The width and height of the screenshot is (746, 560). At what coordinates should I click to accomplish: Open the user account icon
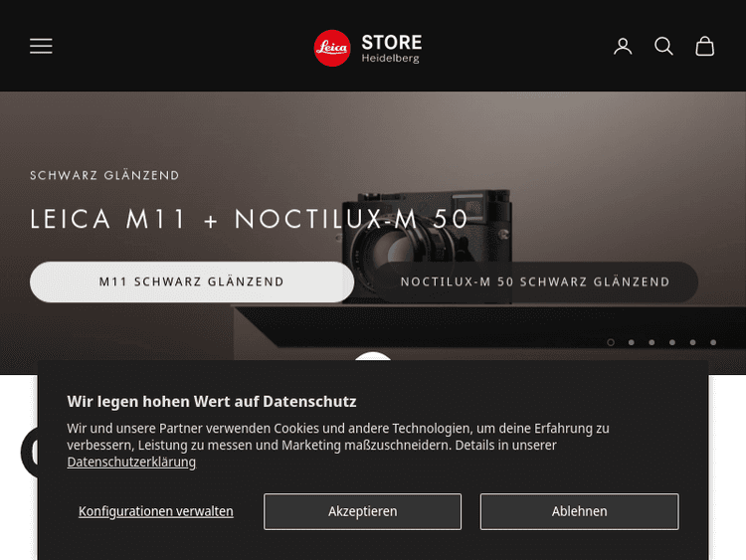coord(623,47)
